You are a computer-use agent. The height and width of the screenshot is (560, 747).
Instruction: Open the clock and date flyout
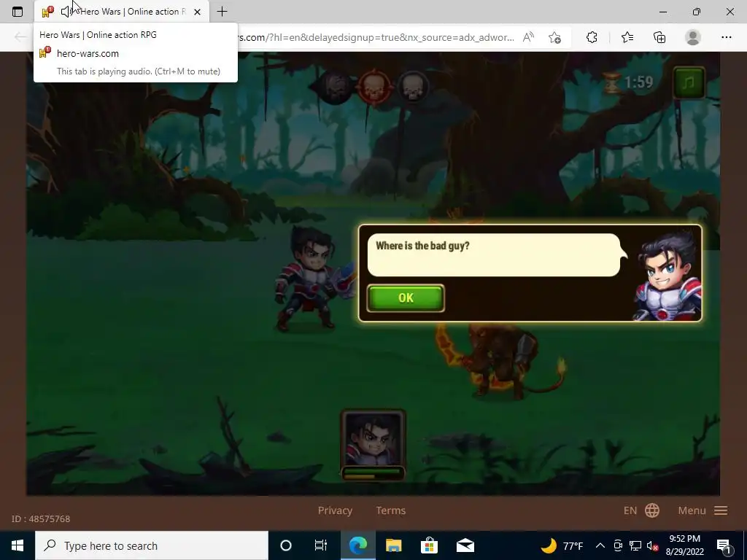point(684,545)
